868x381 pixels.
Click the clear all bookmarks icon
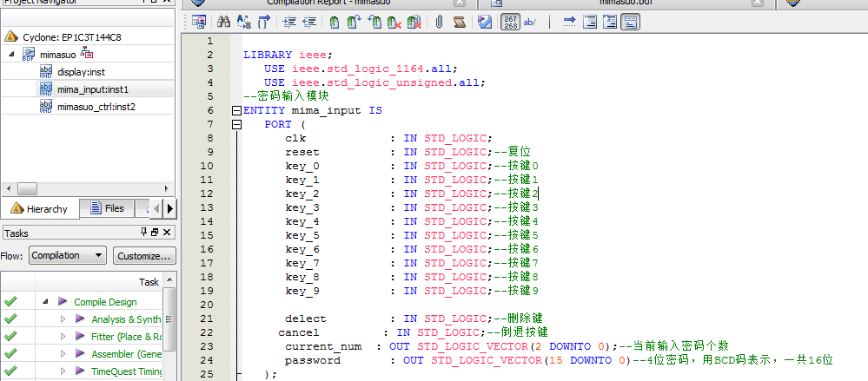(414, 22)
